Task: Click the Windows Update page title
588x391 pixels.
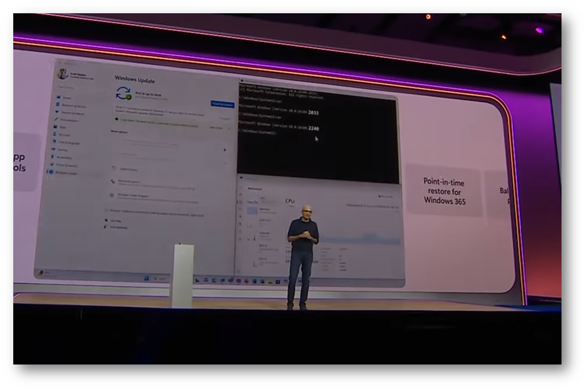Action: coord(134,79)
